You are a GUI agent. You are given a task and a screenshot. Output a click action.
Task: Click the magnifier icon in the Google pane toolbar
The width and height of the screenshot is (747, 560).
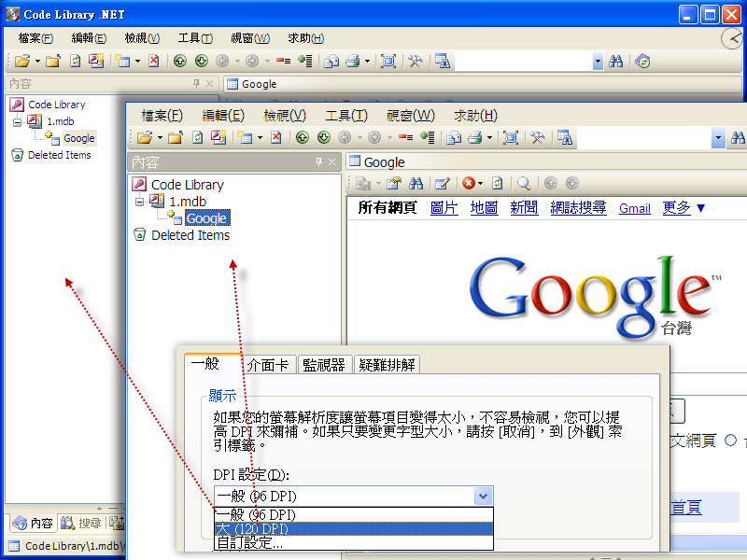(524, 183)
